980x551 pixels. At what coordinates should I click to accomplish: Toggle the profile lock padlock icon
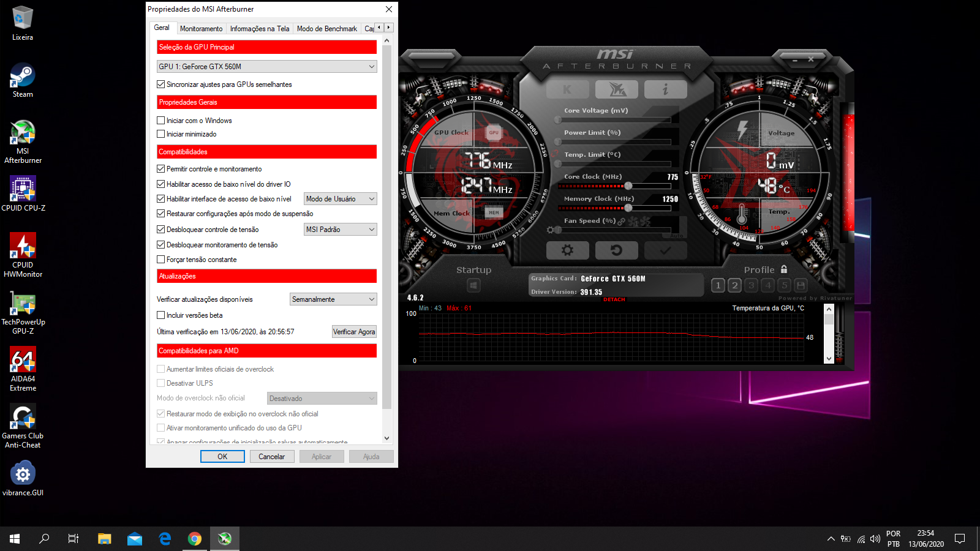(x=784, y=269)
